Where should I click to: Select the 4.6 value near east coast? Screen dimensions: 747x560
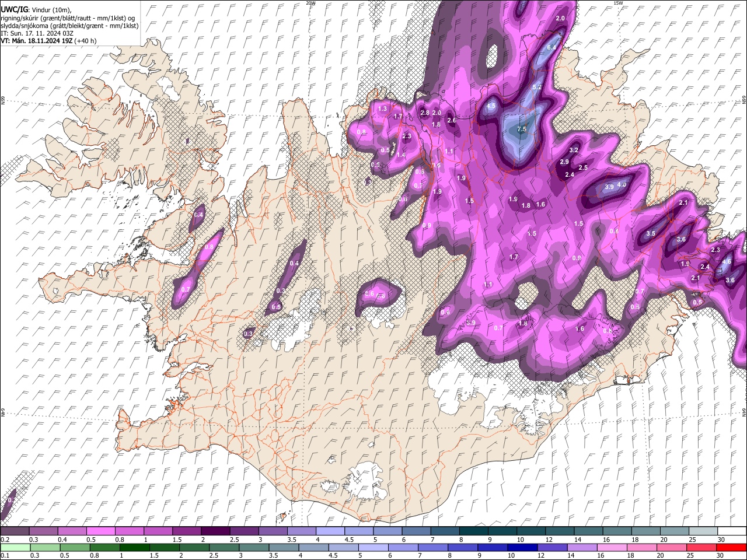(727, 261)
